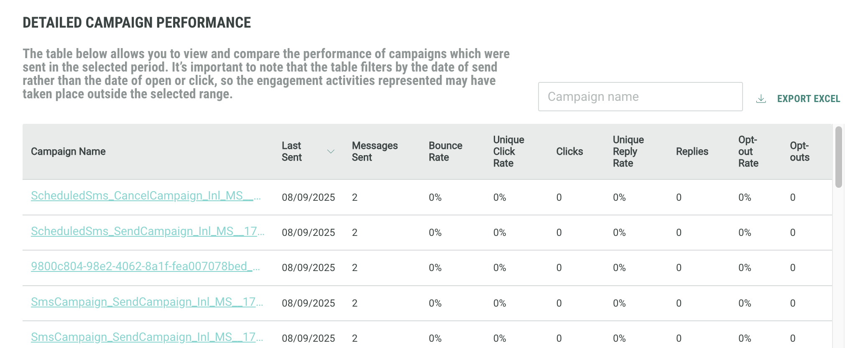
Task: Click the Last Sent column header
Action: [x=291, y=151]
